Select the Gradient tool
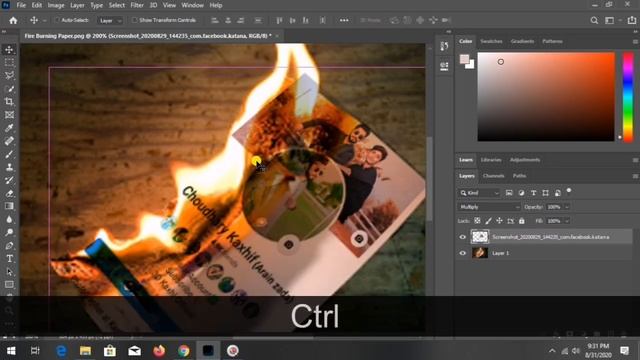640x360 pixels. [x=9, y=206]
